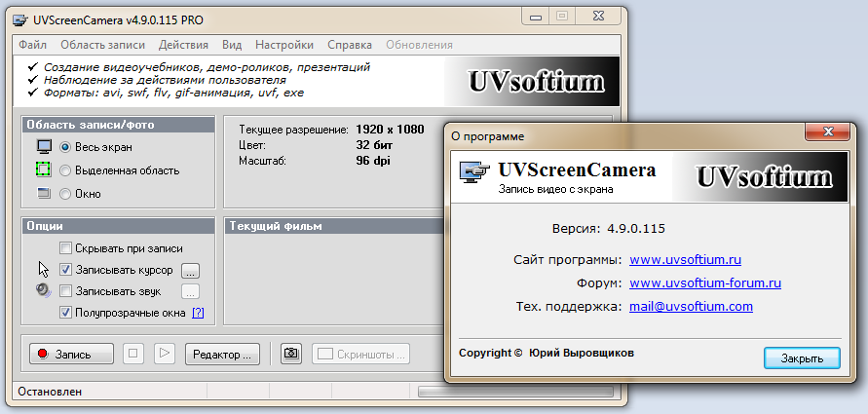The width and height of the screenshot is (868, 414).
Task: Click the Закрыть button in About dialog
Action: 802,358
